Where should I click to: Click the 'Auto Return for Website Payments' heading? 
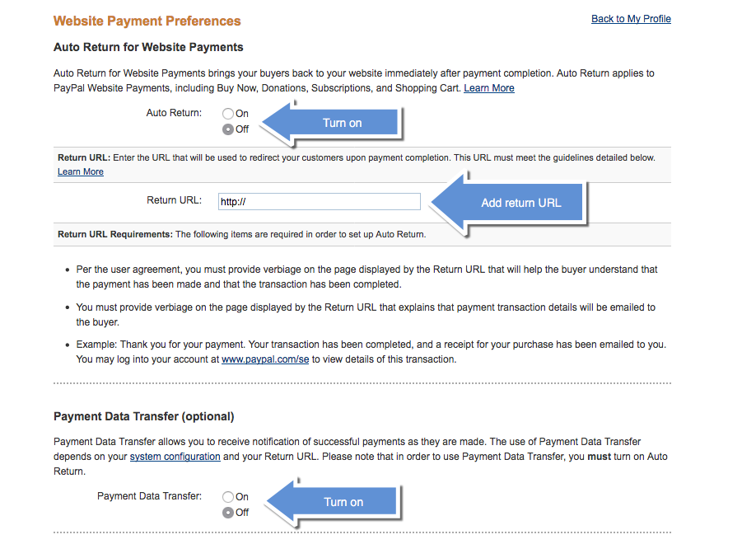pyautogui.click(x=147, y=47)
